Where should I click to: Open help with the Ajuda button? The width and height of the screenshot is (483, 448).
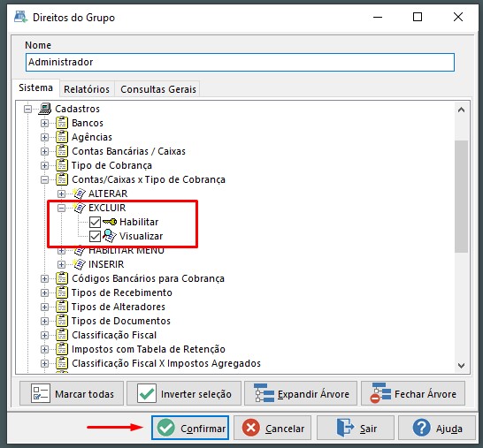437,428
